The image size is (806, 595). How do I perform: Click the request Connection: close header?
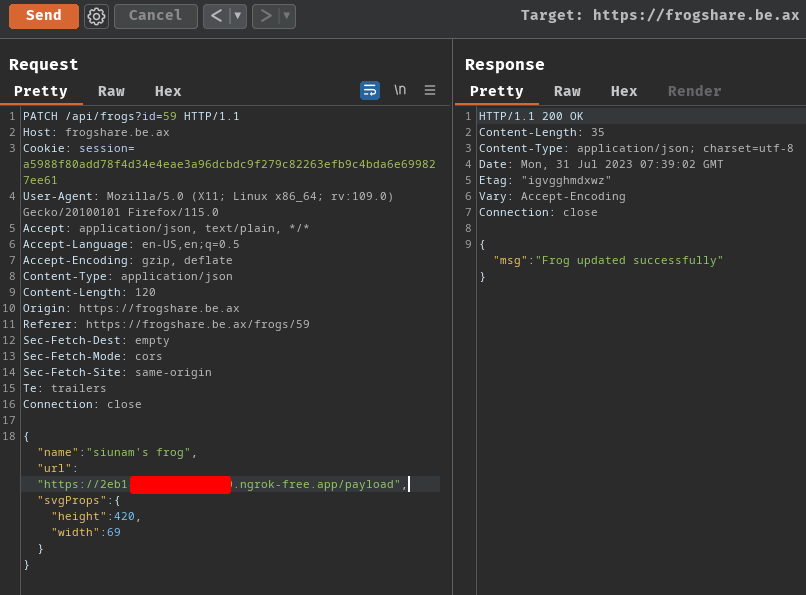[x=82, y=404]
